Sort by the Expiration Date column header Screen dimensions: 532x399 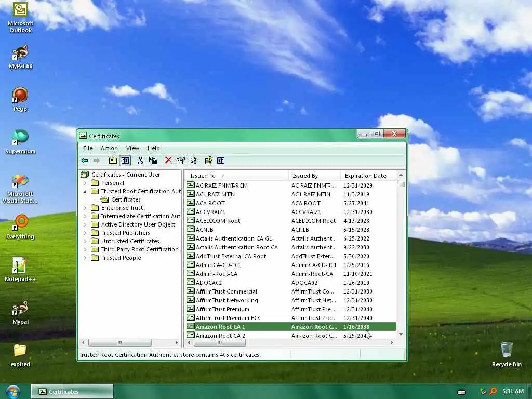click(368, 176)
